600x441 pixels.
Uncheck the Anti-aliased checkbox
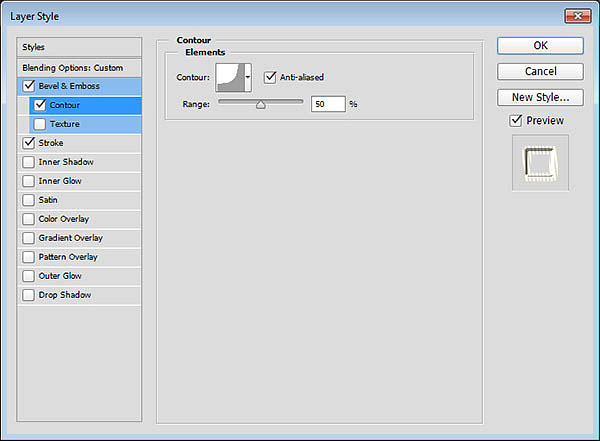point(270,77)
